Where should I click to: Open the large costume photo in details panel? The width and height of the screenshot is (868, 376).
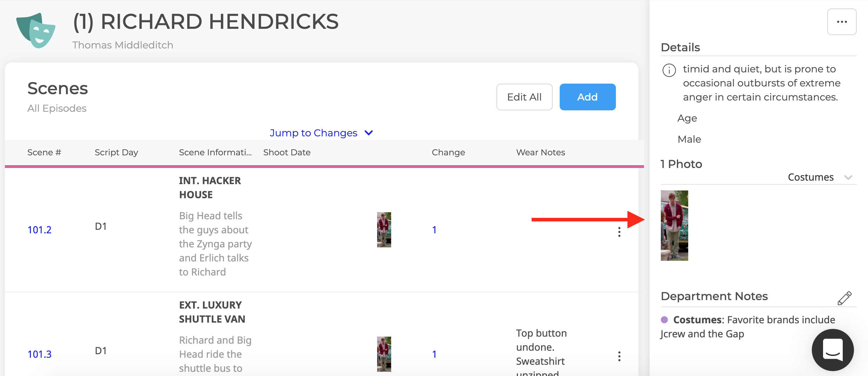(x=674, y=226)
